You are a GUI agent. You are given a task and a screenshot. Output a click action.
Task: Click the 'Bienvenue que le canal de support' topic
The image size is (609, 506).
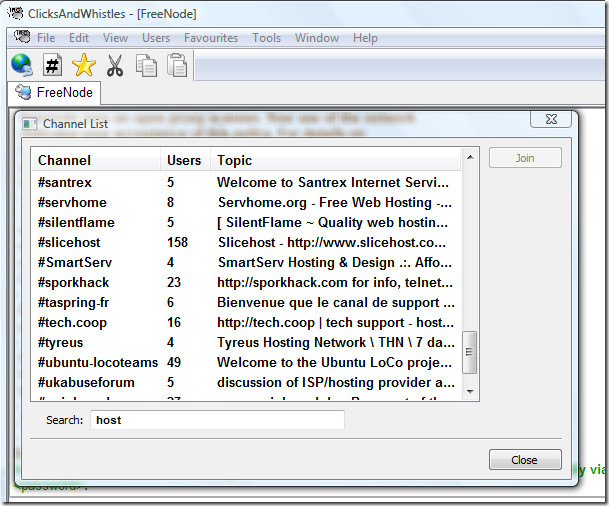328,303
